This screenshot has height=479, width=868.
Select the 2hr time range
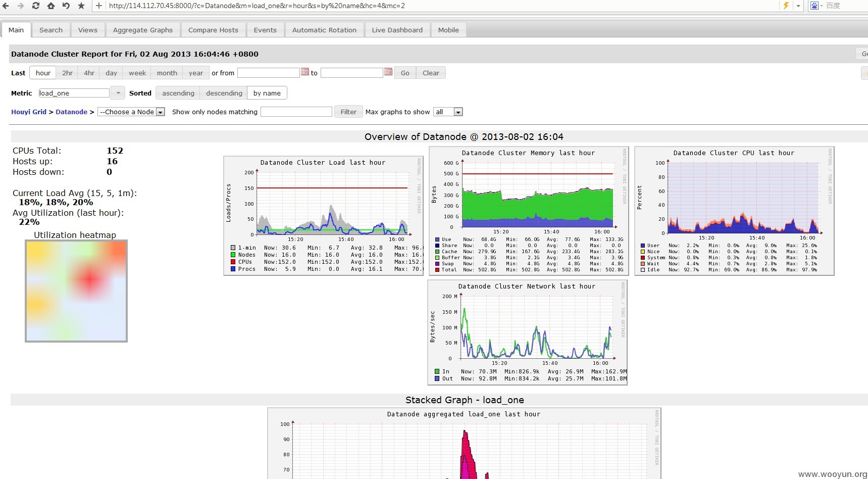[67, 73]
